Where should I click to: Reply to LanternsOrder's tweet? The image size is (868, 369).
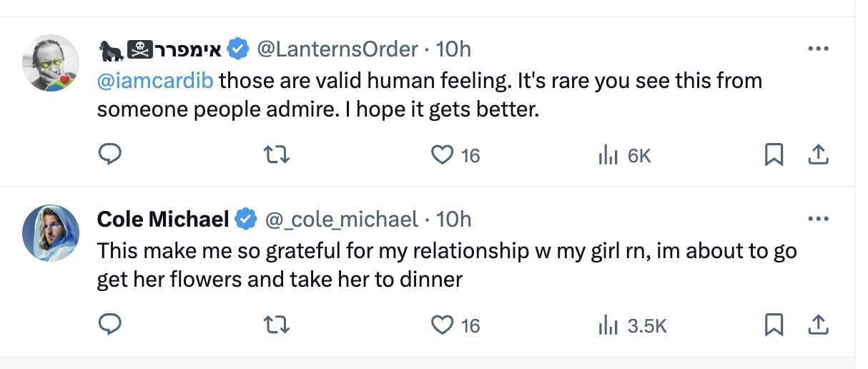(x=109, y=154)
